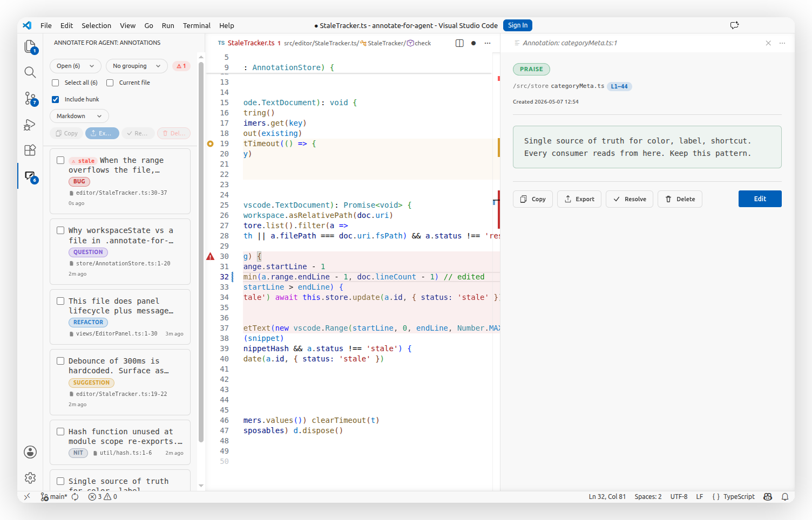
Task: Check the stale range overflow annotation
Action: (60, 160)
